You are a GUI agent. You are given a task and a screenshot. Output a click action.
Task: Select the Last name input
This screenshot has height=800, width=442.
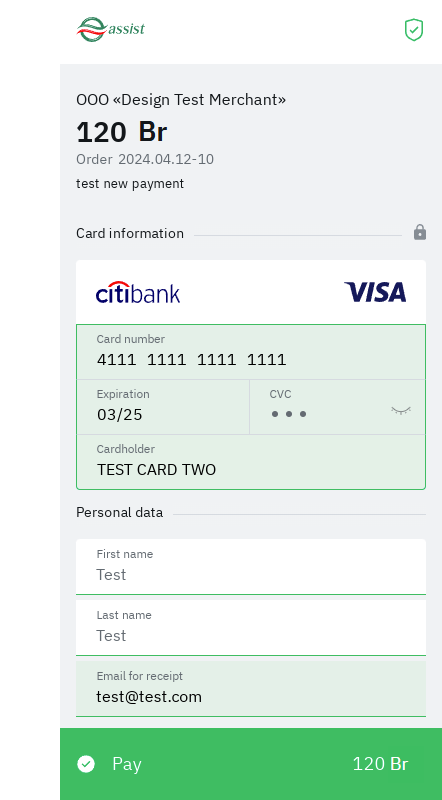[251, 628]
